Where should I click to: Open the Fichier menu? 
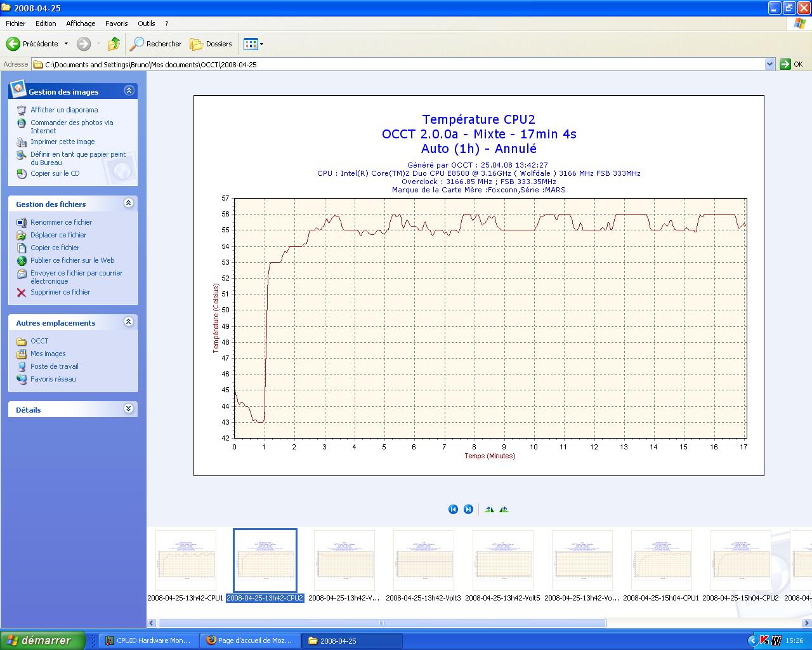(16, 23)
